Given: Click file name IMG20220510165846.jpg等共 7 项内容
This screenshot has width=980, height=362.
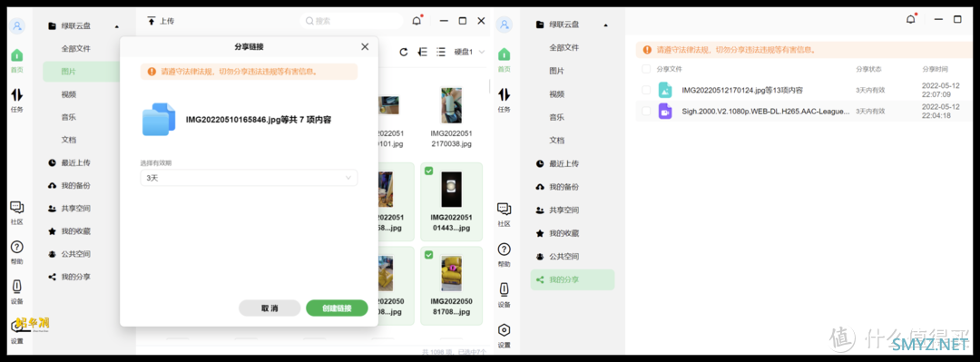Looking at the screenshot, I should pyautogui.click(x=258, y=119).
